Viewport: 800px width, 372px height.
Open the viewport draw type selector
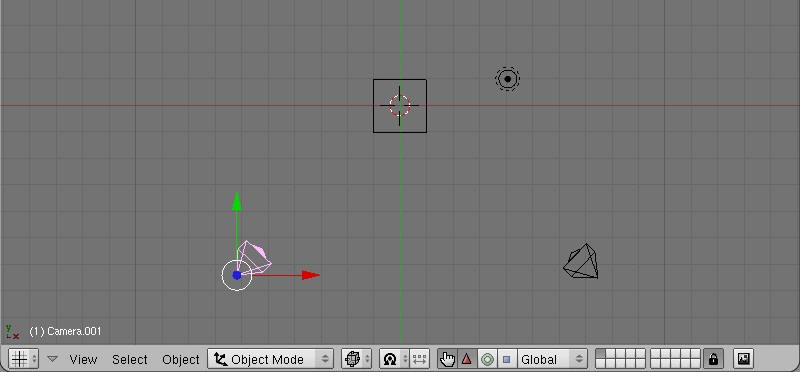click(356, 359)
